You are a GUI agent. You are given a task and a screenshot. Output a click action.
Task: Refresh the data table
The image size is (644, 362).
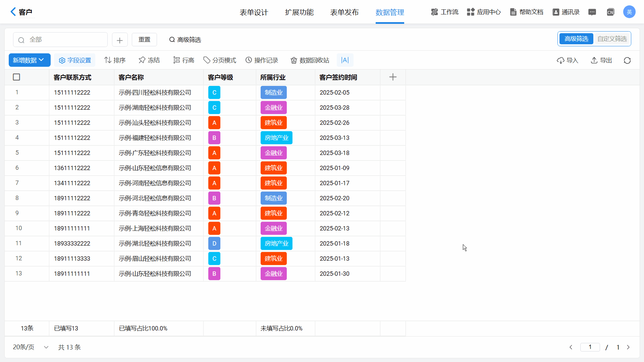627,60
